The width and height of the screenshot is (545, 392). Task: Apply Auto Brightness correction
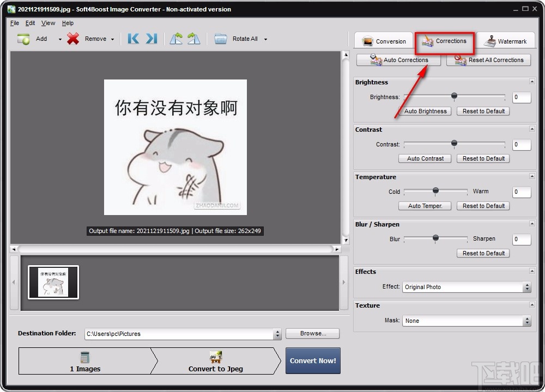click(x=425, y=111)
